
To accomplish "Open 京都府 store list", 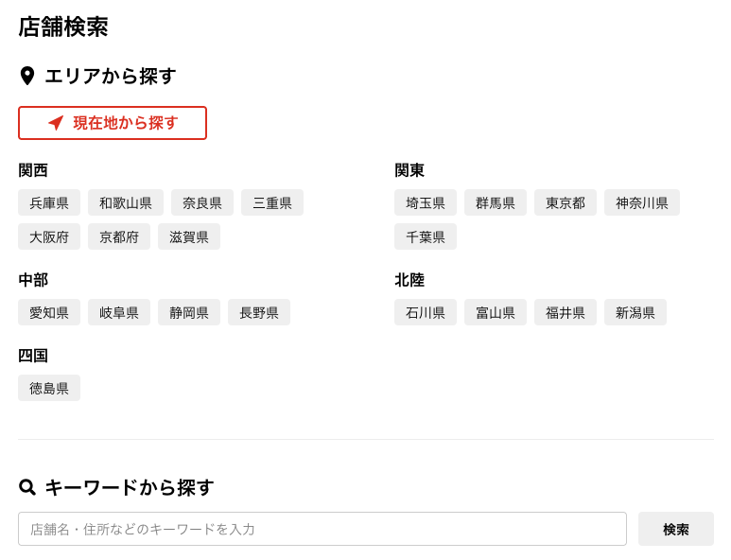I will point(119,236).
